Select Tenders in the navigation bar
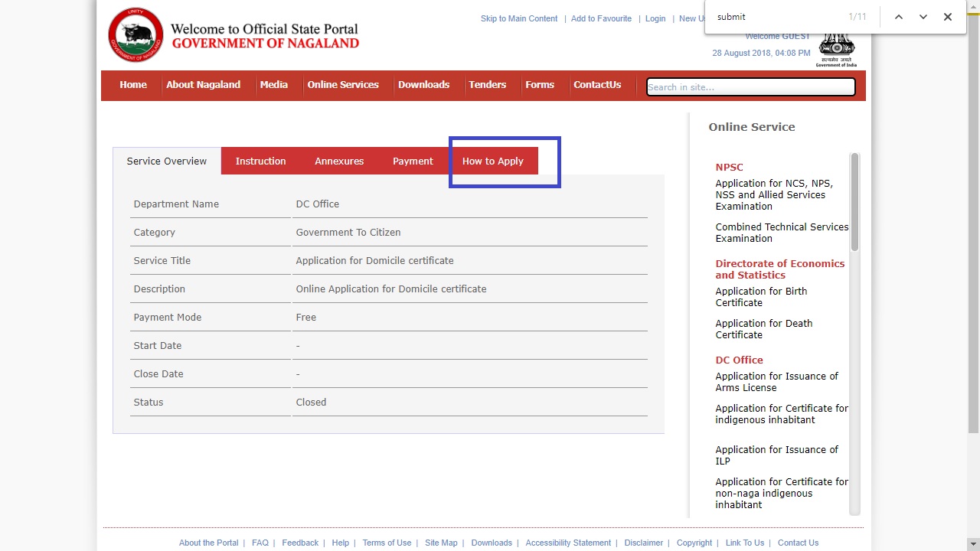The height and width of the screenshot is (551, 980). pyautogui.click(x=488, y=85)
